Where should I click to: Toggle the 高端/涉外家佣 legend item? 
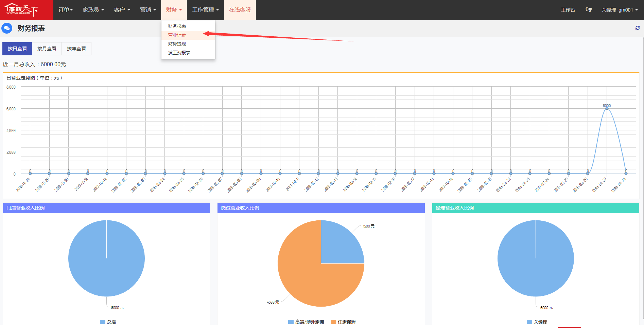(x=306, y=322)
